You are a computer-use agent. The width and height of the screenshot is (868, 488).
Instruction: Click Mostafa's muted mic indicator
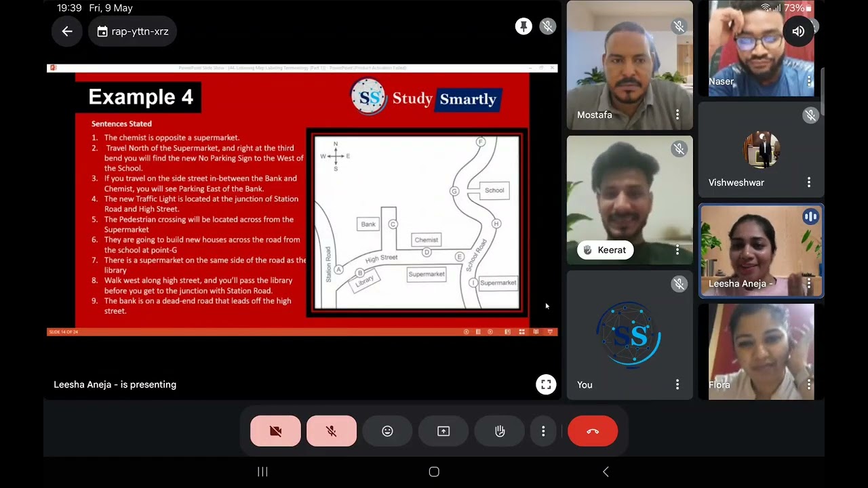tap(679, 26)
